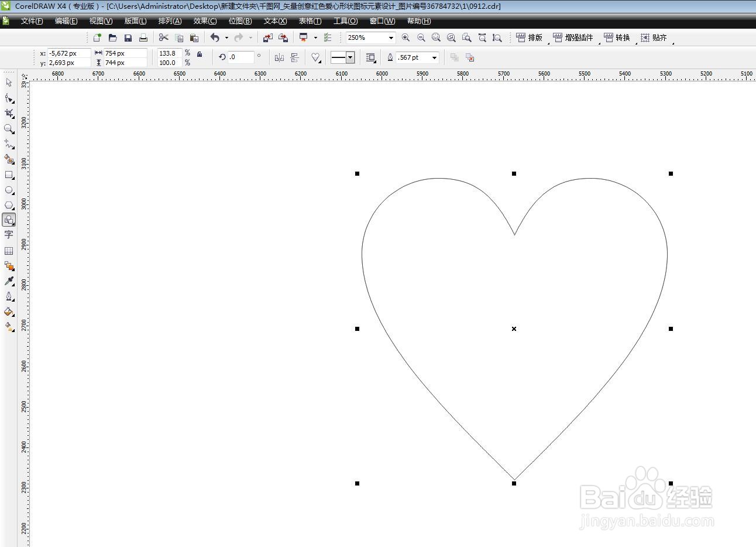Create a new document
The height and width of the screenshot is (547, 756).
97,37
